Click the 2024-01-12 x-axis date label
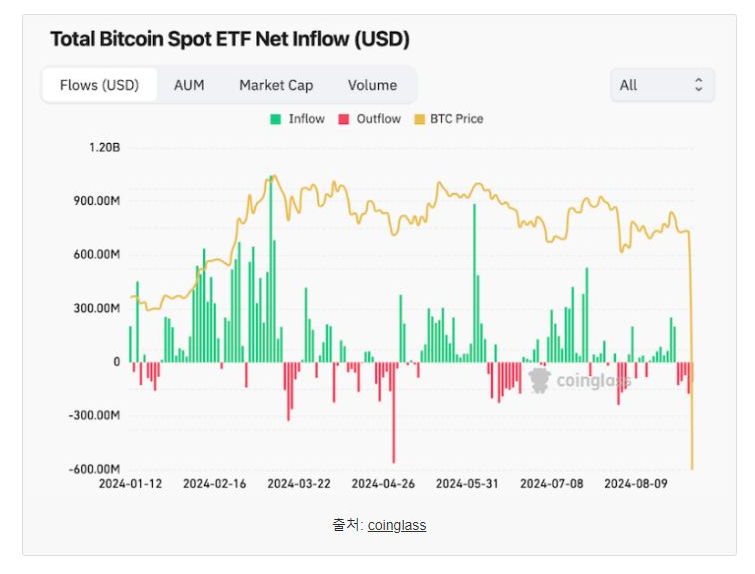Screen dimensions: 755x574 click(x=132, y=483)
